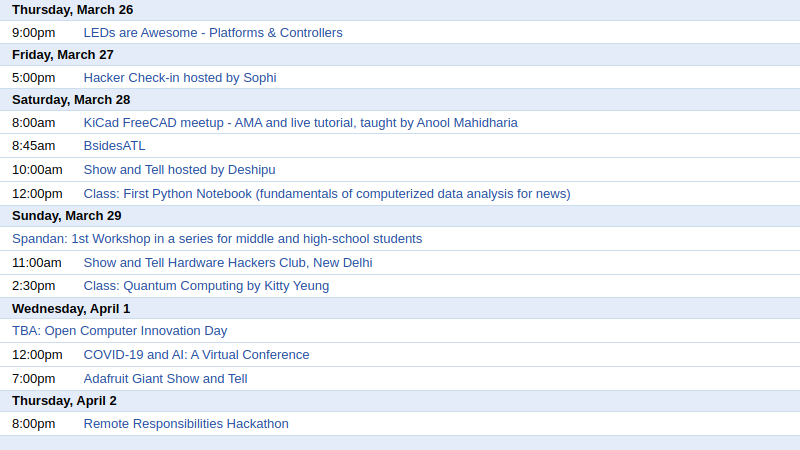The height and width of the screenshot is (450, 800).
Task: Open Hacker Check-in hosted by Sophi
Action: [180, 78]
